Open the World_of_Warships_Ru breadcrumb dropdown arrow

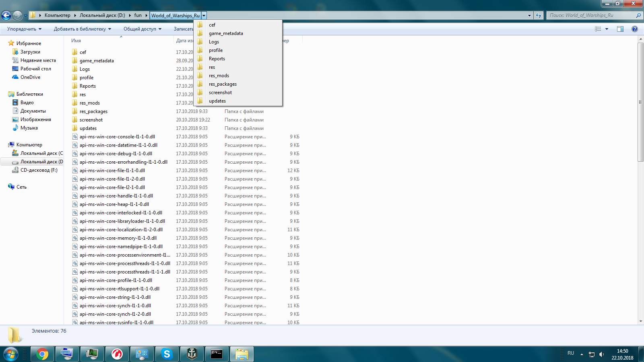pyautogui.click(x=204, y=15)
